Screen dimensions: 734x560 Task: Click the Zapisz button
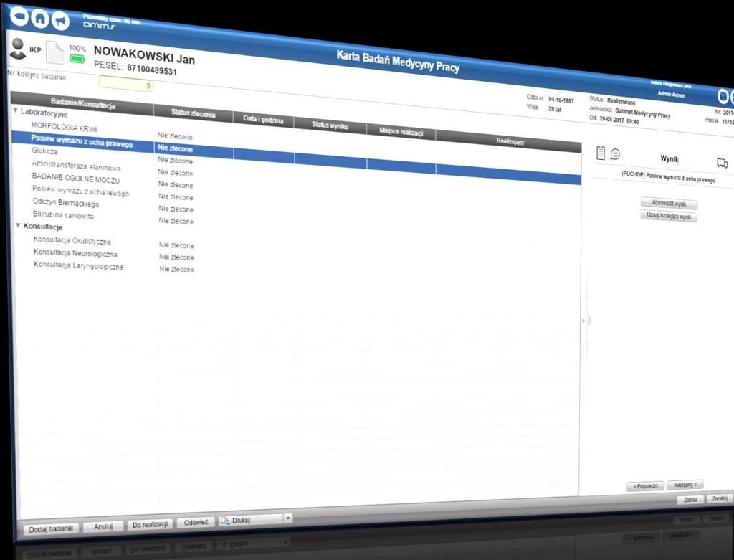690,500
